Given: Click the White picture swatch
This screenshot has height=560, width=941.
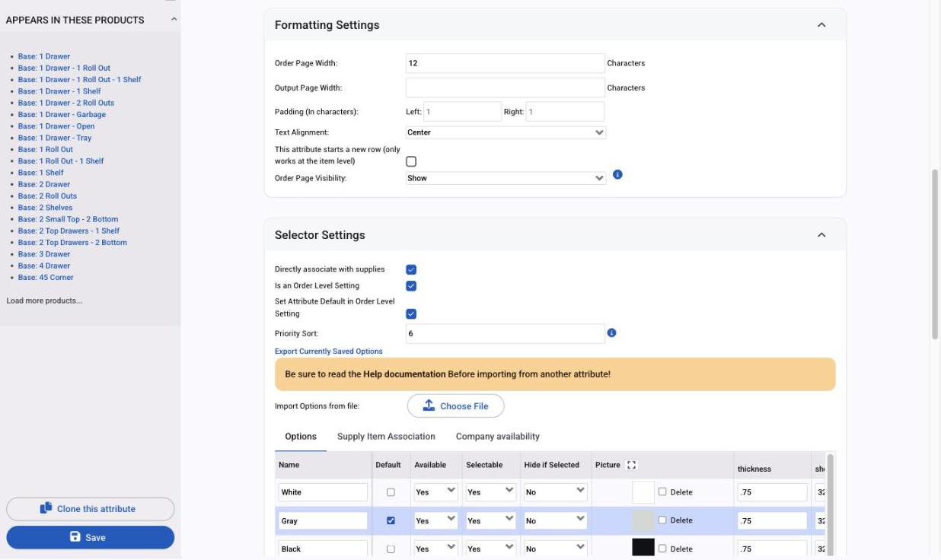Looking at the screenshot, I should pos(643,492).
